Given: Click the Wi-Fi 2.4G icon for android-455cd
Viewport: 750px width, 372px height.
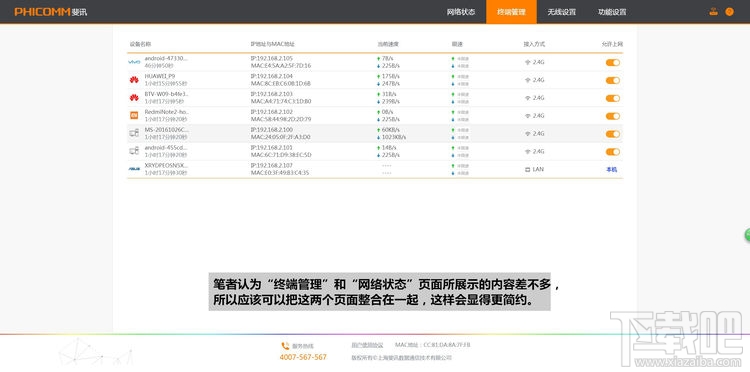Looking at the screenshot, I should [528, 152].
